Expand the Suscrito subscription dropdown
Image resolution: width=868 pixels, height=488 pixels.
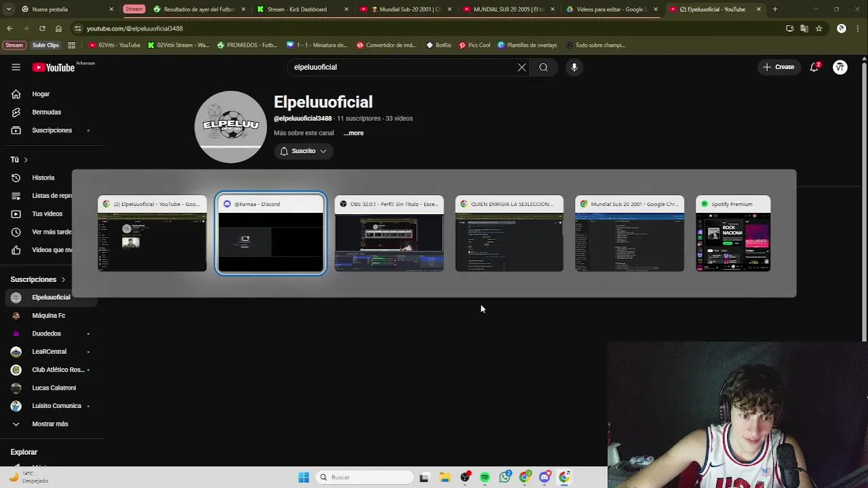(x=304, y=151)
